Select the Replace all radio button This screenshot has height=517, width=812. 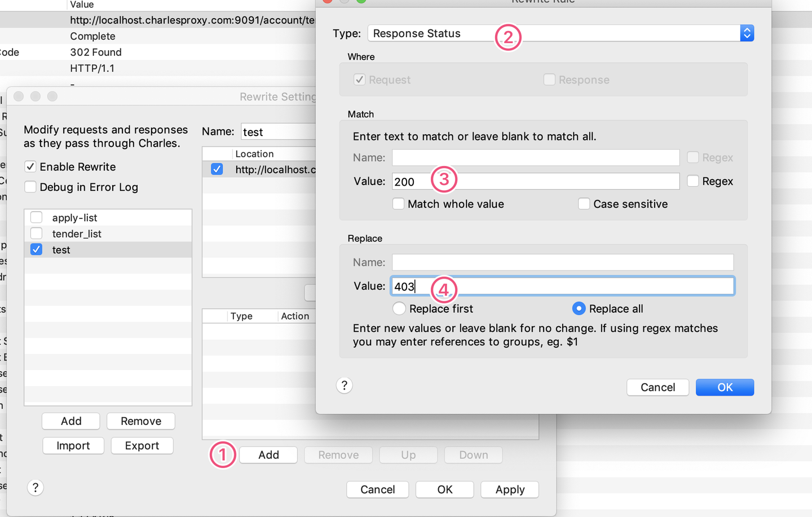coord(579,309)
